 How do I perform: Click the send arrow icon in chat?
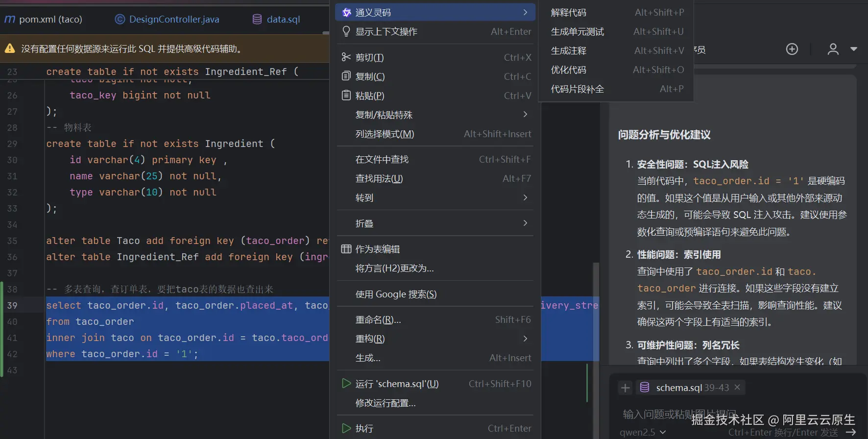coord(851,432)
